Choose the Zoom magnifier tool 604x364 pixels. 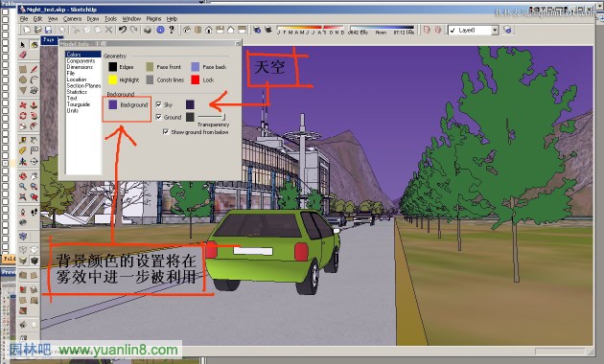click(x=23, y=187)
